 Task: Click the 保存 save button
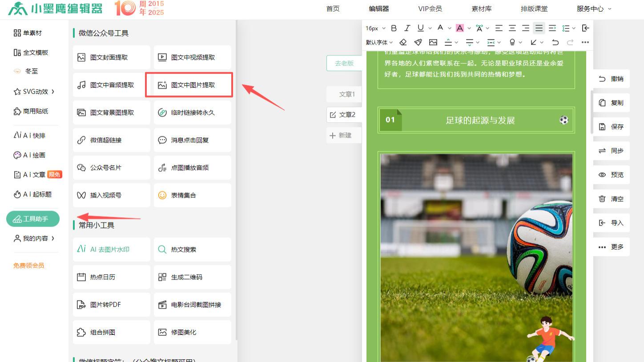point(611,127)
